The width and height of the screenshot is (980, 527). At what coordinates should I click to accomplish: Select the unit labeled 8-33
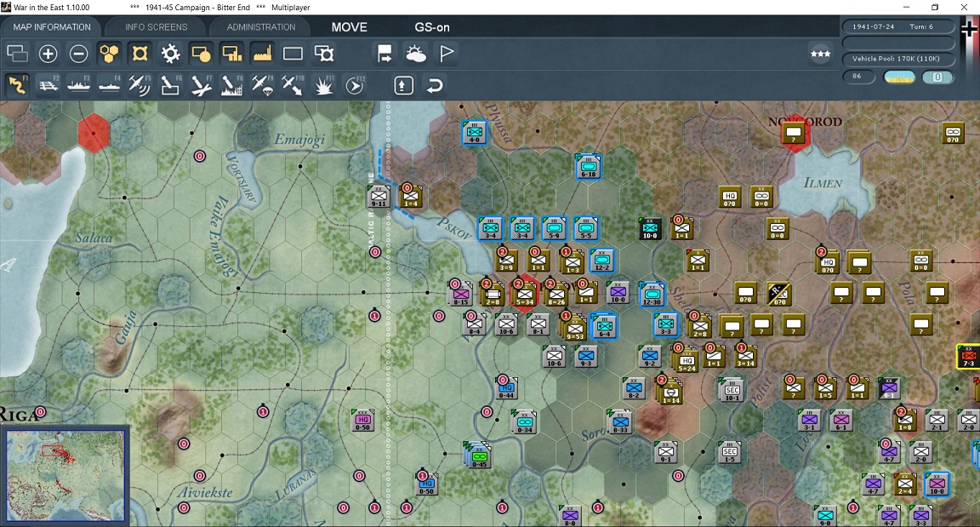[x=619, y=422]
